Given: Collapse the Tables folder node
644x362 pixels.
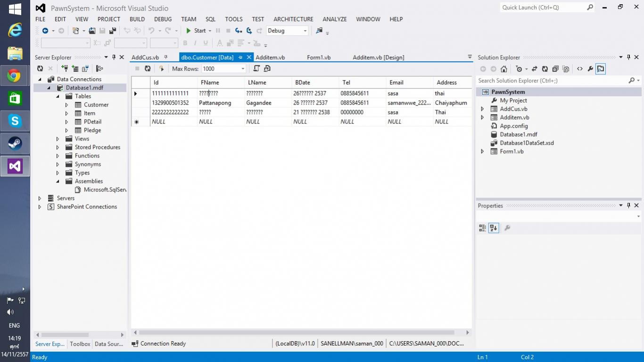Looking at the screenshot, I should [58, 96].
